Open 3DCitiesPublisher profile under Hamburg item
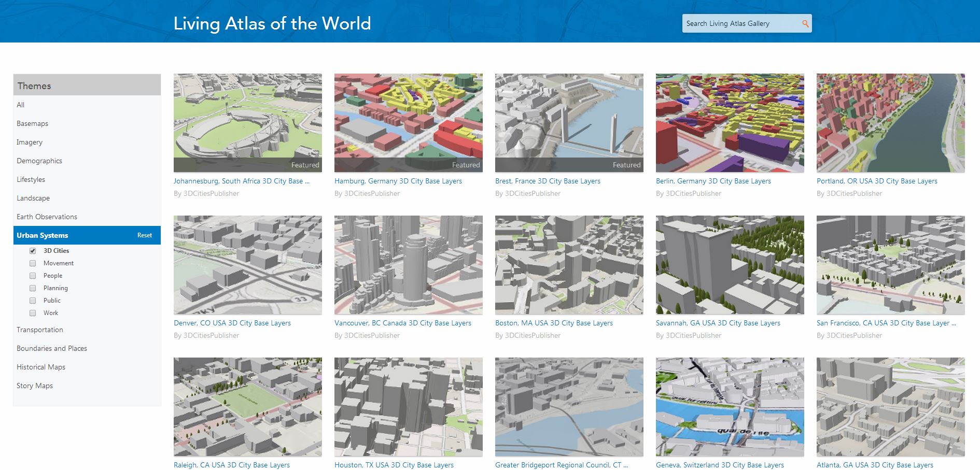This screenshot has width=980, height=470. (372, 193)
